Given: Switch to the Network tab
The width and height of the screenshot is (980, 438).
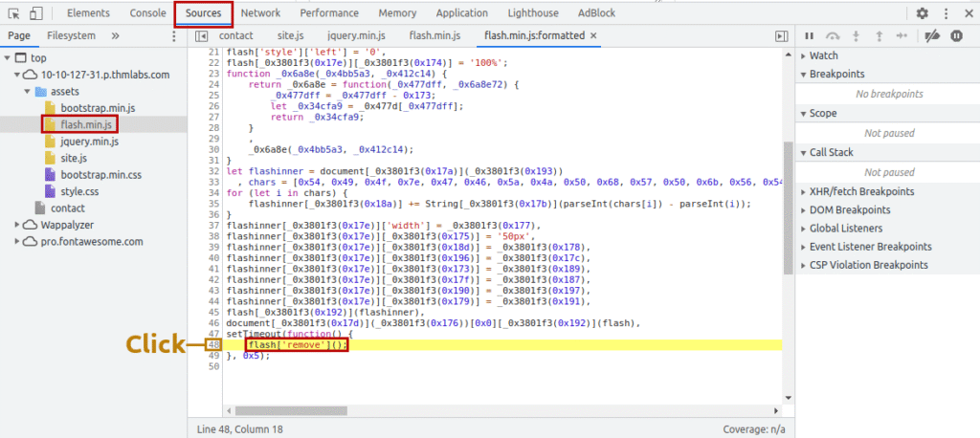Looking at the screenshot, I should pyautogui.click(x=260, y=13).
